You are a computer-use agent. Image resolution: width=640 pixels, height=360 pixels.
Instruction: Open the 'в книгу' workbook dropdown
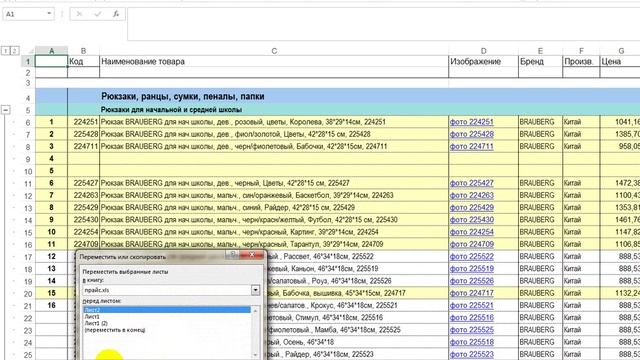(255, 290)
